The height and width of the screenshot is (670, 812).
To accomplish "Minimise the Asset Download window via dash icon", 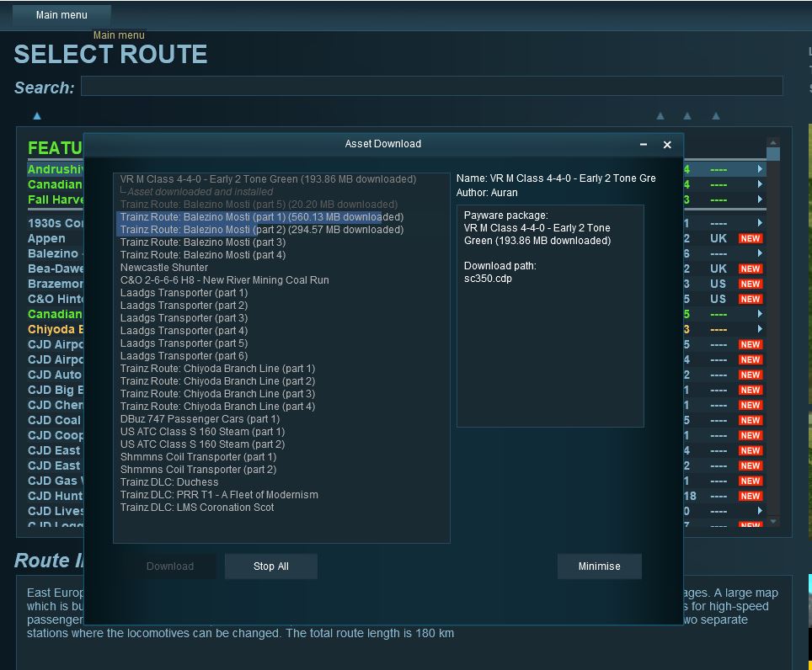I will tap(644, 144).
